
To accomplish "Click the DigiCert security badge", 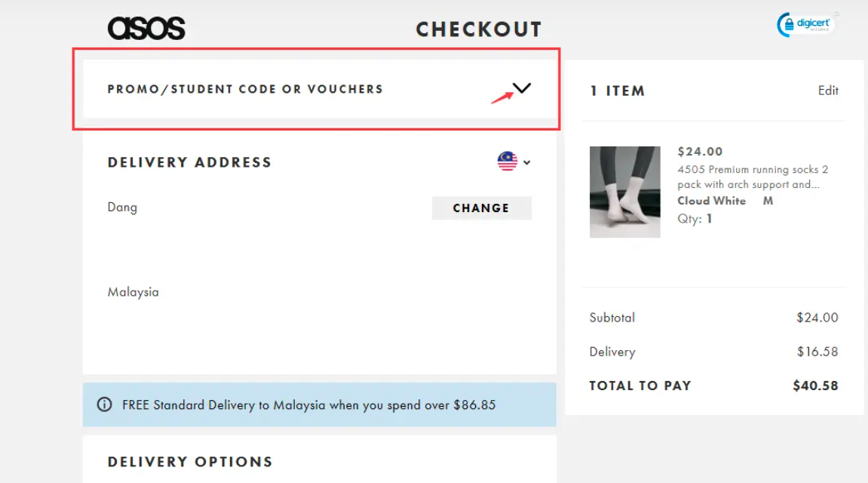I will pos(806,24).
